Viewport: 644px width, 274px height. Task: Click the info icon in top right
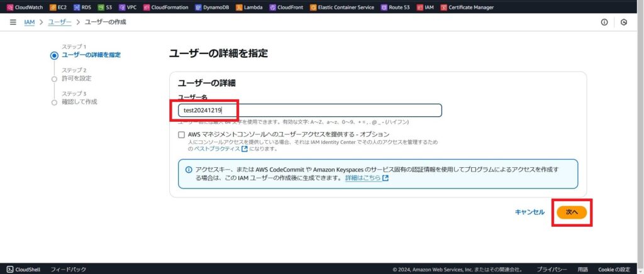(x=604, y=22)
